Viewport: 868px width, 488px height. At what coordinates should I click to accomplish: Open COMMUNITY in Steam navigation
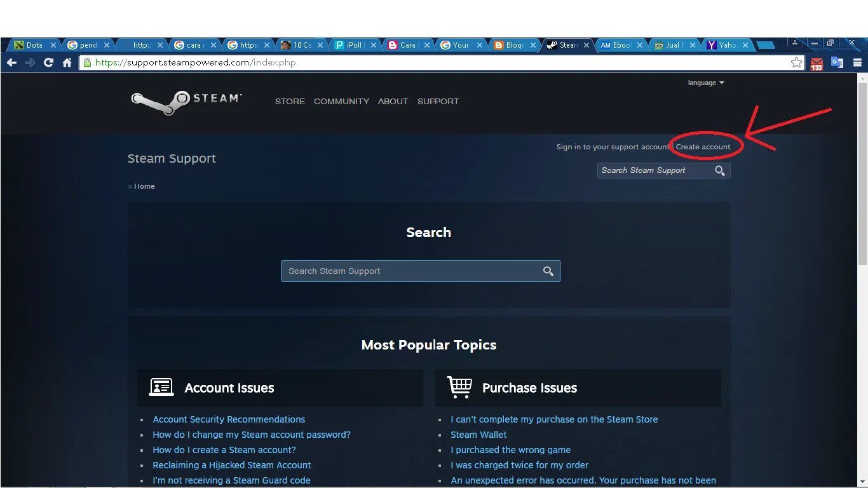coord(341,102)
